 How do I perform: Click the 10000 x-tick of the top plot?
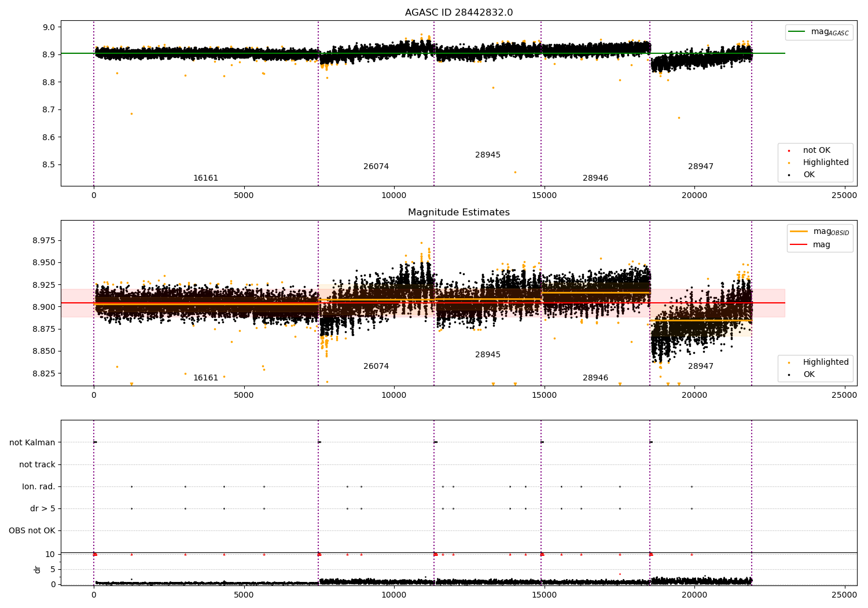tap(394, 196)
